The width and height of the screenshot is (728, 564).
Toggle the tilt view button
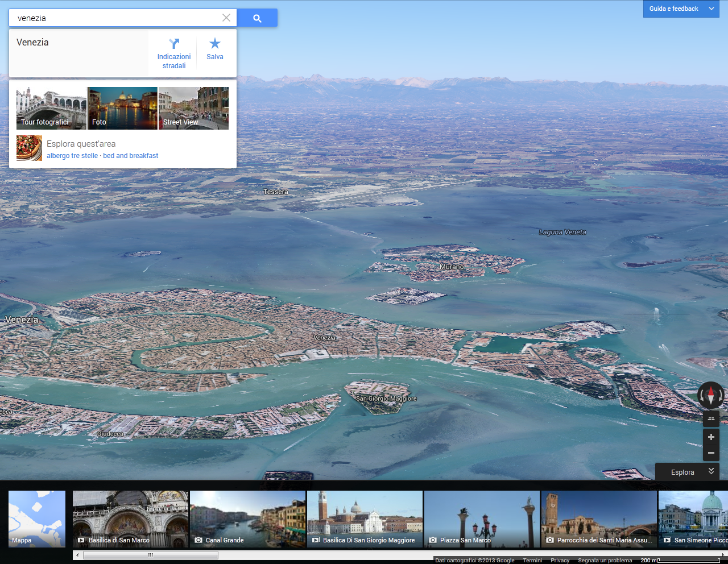pos(711,419)
